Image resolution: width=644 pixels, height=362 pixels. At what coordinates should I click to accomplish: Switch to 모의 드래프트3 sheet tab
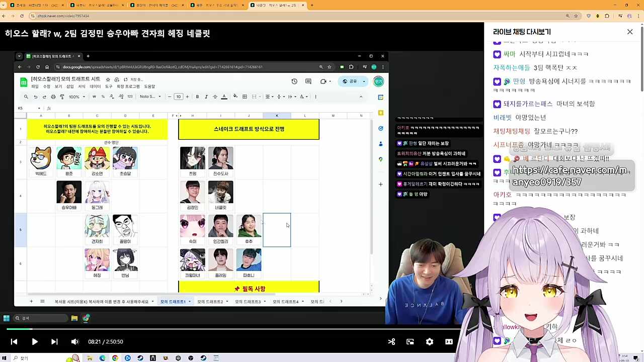tap(248, 302)
